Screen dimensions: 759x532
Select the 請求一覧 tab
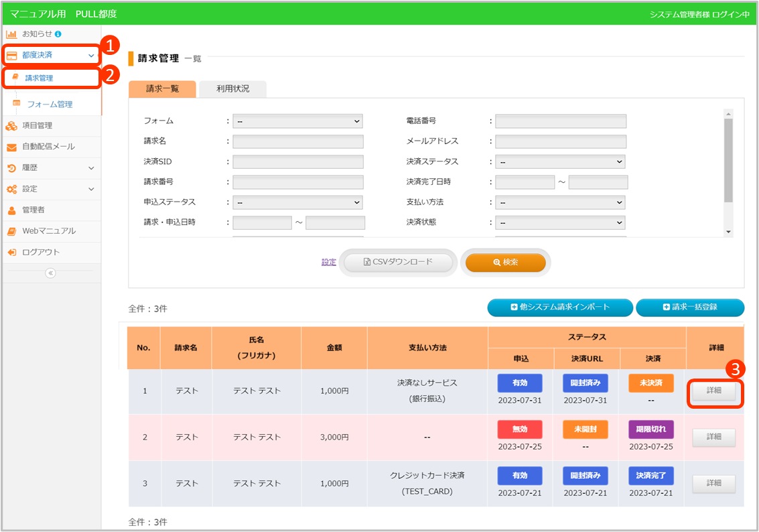click(x=162, y=89)
